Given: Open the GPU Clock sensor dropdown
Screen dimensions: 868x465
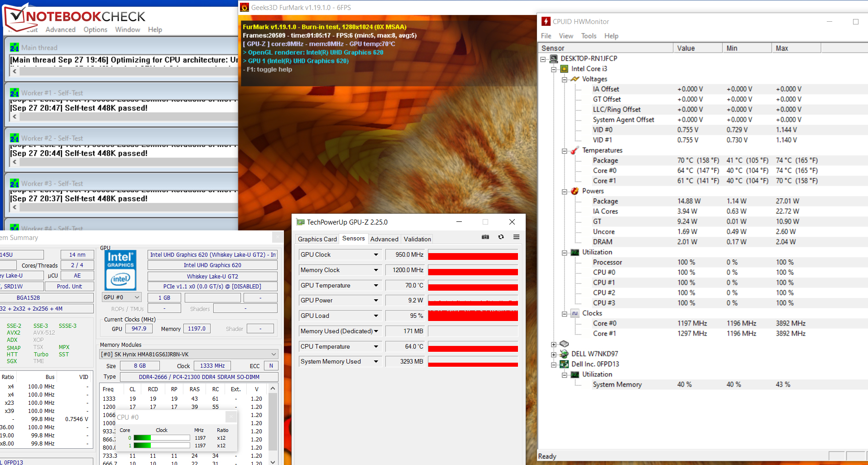Looking at the screenshot, I should [376, 255].
